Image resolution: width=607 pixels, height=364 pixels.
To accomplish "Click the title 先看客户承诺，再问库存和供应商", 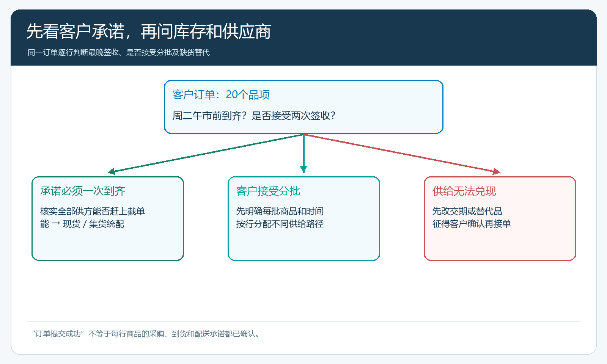I will click(x=149, y=31).
